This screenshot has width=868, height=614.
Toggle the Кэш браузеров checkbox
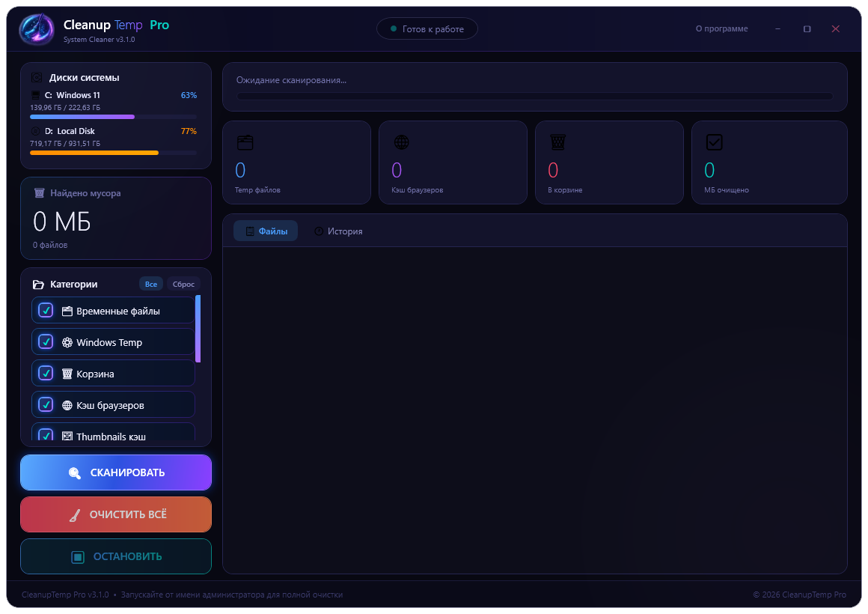(46, 404)
